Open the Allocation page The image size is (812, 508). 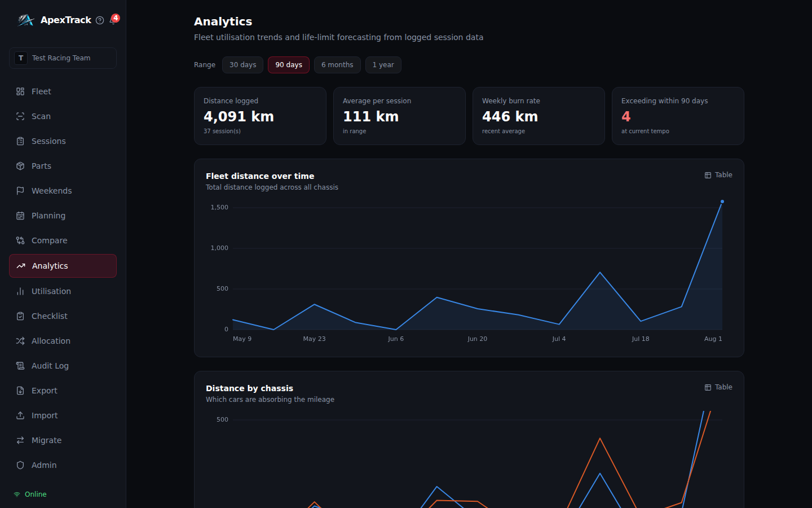coord(63,341)
